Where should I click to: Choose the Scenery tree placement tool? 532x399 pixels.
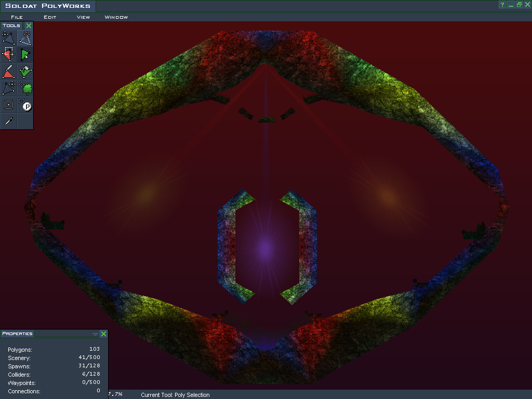pos(25,88)
